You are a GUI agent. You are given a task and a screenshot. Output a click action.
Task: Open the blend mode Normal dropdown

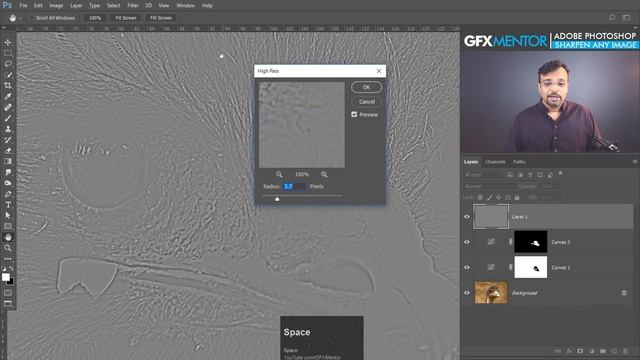tap(489, 186)
